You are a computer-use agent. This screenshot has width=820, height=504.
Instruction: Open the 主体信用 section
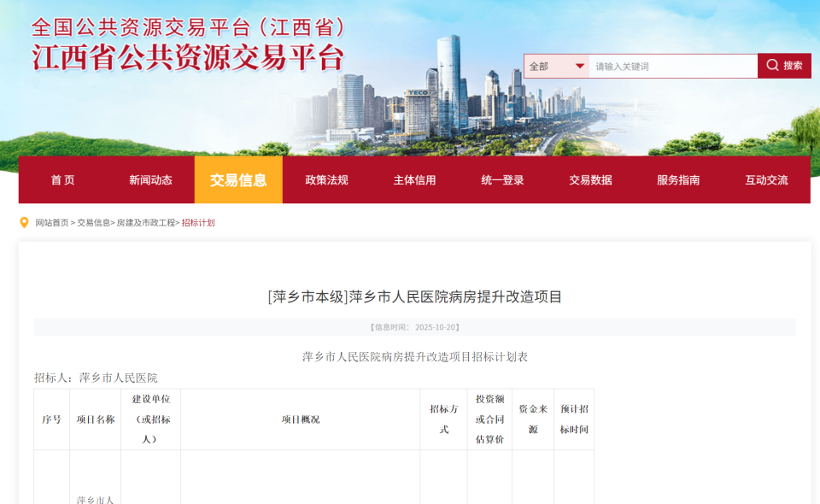(x=413, y=179)
